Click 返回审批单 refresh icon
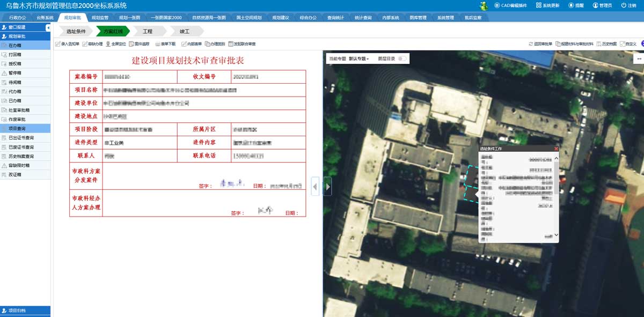Image resolution: width=644 pixels, height=317 pixels. 531,44
